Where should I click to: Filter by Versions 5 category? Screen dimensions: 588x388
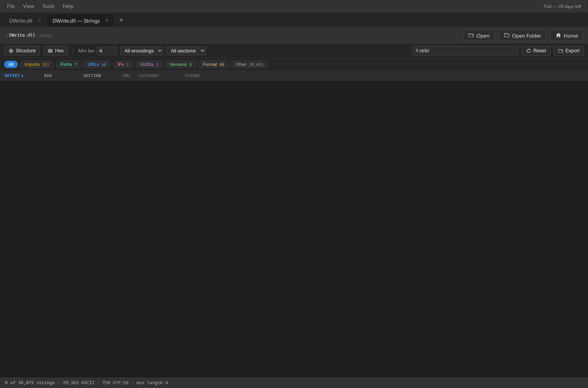click(x=180, y=64)
